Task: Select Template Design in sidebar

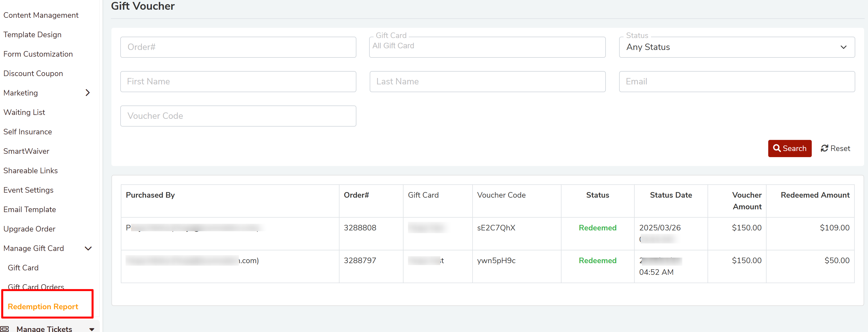Action: (32, 35)
